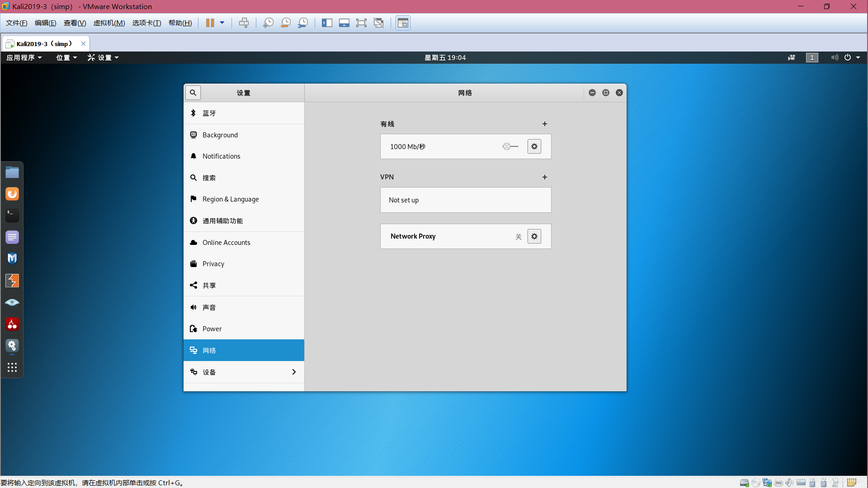Add a new VPN connection
The height and width of the screenshot is (488, 868).
coord(545,177)
